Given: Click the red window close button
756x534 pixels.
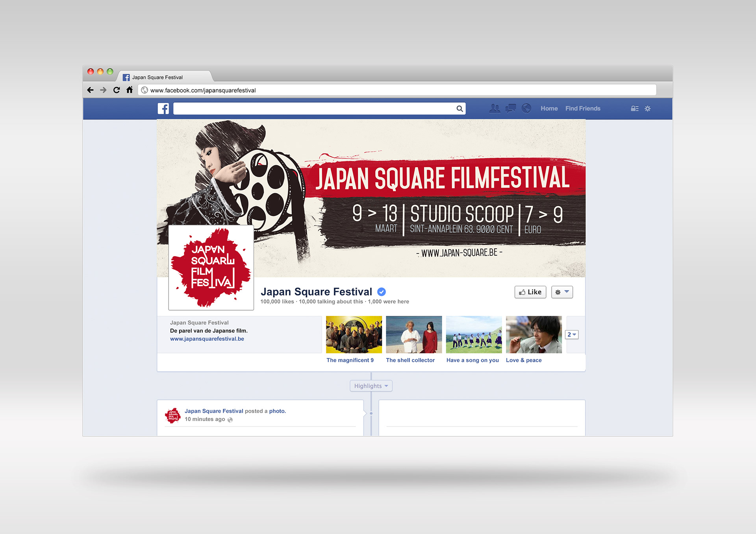Looking at the screenshot, I should tap(91, 72).
